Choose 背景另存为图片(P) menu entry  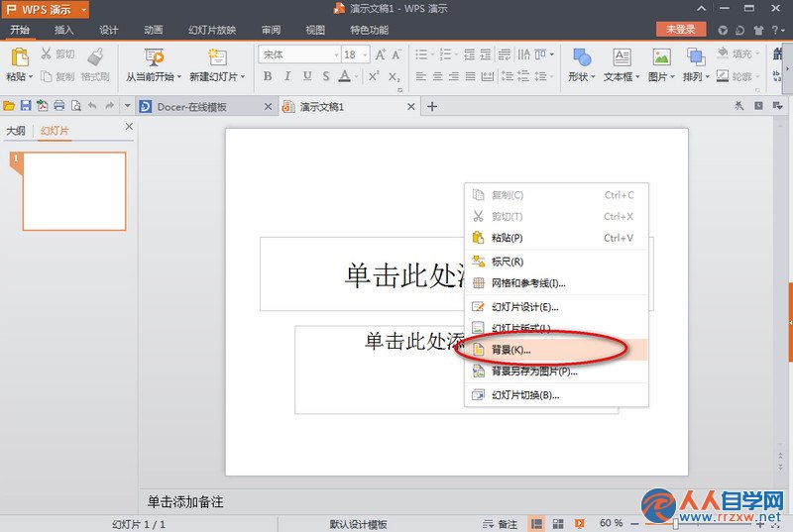click(556, 372)
